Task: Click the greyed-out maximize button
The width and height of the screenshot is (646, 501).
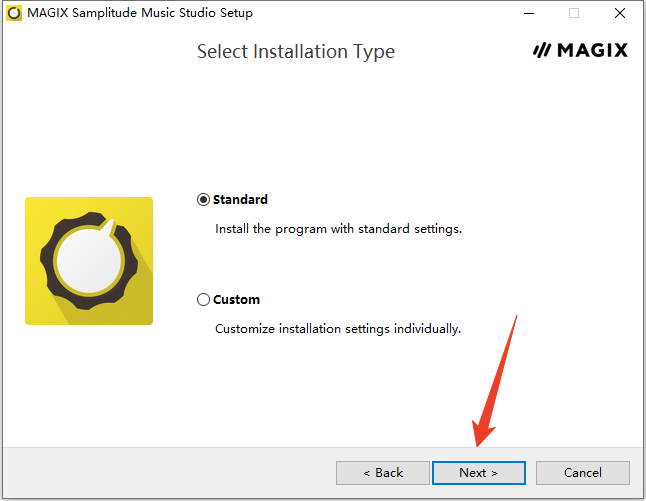Action: [x=574, y=13]
